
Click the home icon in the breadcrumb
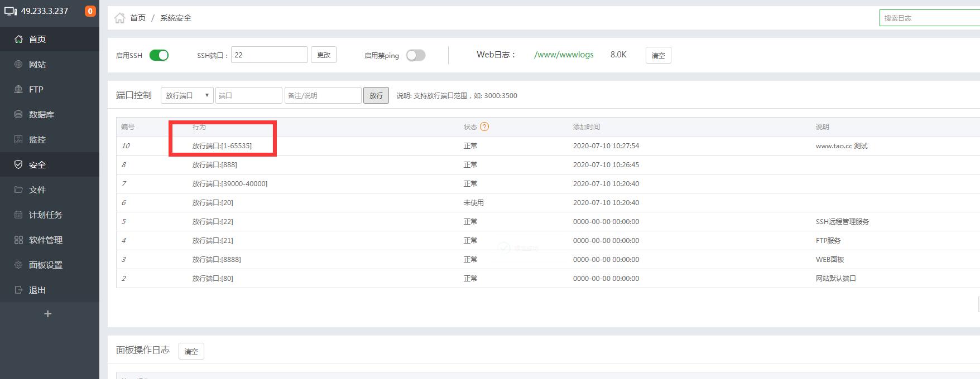pyautogui.click(x=119, y=18)
